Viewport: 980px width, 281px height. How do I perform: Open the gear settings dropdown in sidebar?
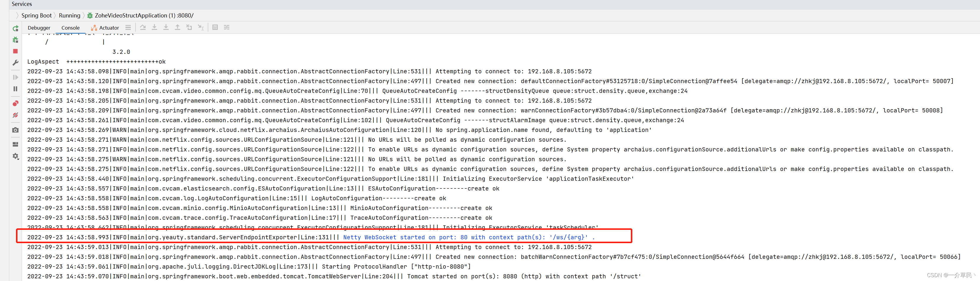(16, 156)
